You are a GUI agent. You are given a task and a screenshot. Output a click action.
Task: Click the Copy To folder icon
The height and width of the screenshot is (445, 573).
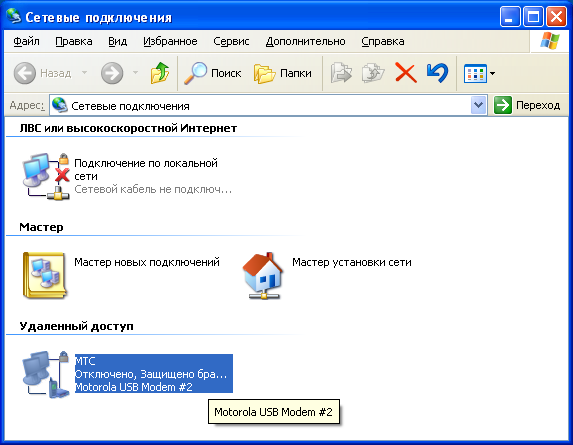[x=373, y=73]
